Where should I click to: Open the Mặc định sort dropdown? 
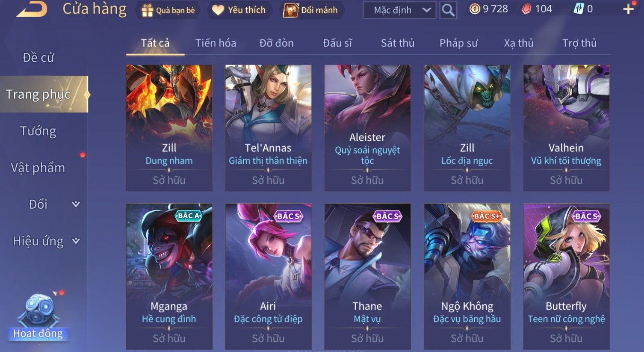point(399,10)
